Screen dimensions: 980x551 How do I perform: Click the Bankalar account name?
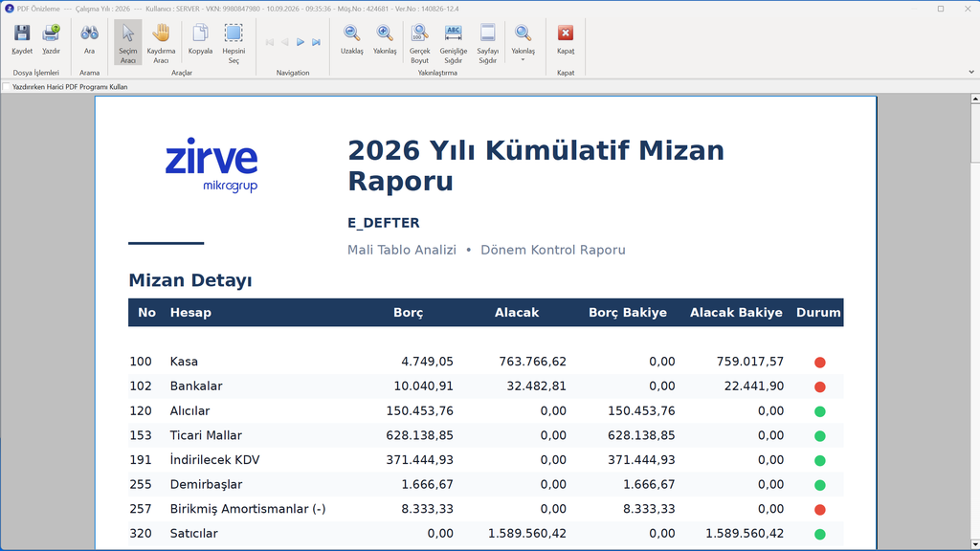[x=196, y=386]
